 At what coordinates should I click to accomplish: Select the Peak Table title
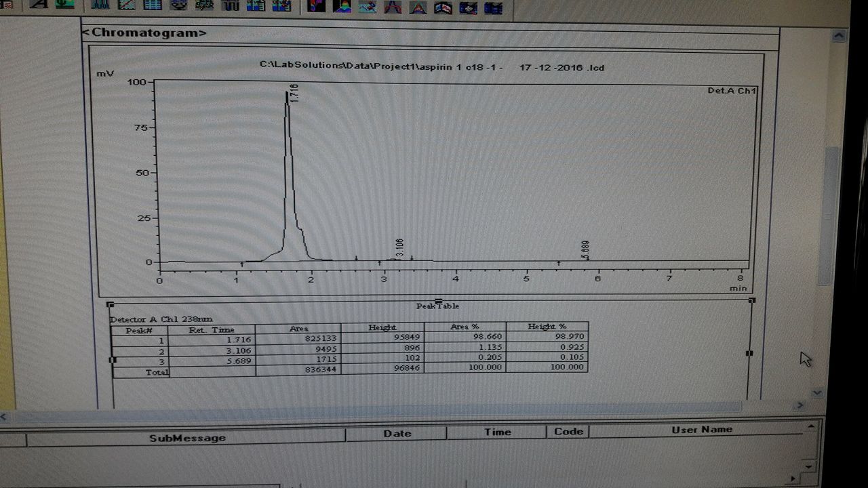click(x=437, y=306)
